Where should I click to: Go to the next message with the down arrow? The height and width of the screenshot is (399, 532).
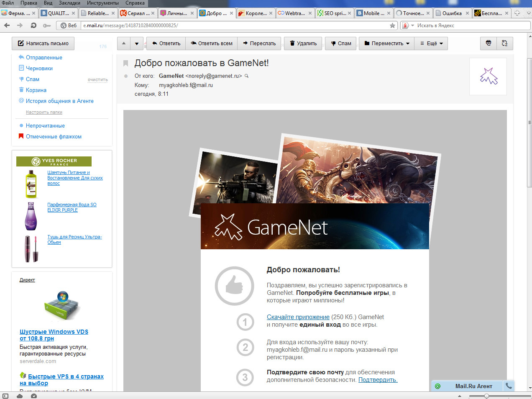click(x=137, y=43)
